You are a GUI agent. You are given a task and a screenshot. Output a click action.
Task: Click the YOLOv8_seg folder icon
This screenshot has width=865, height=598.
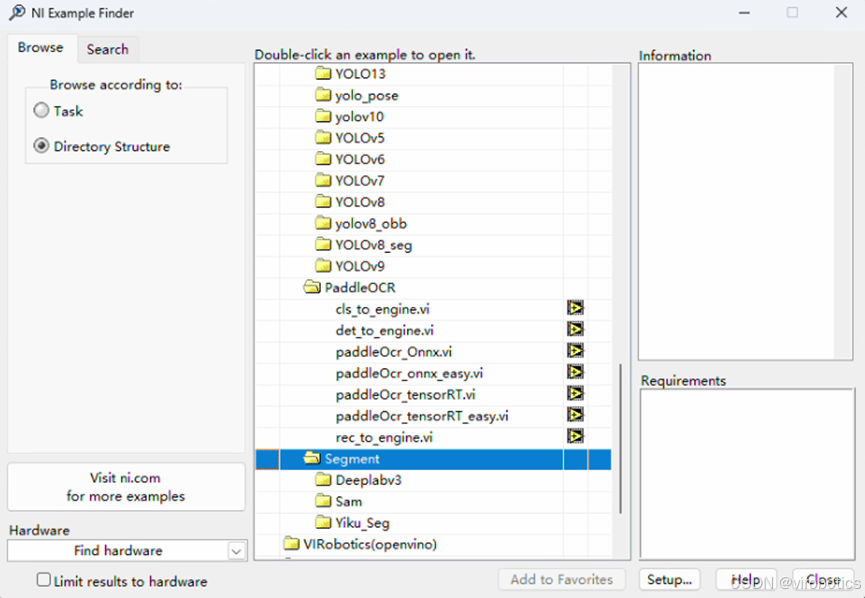[323, 244]
